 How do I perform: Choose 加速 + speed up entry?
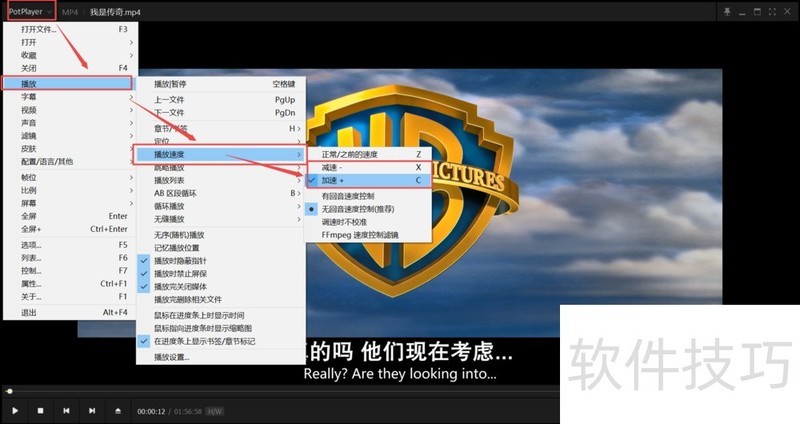click(369, 180)
